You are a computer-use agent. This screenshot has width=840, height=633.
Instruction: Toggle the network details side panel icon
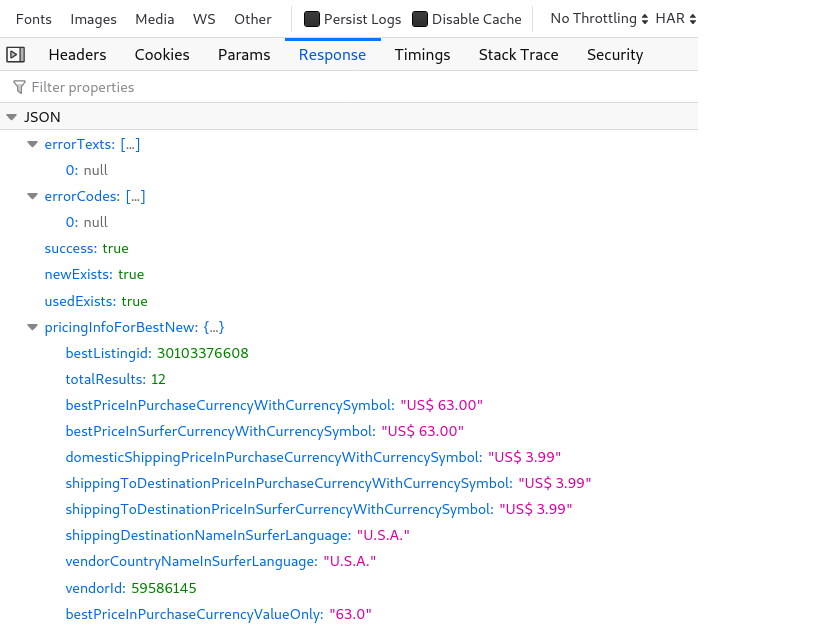coord(16,54)
